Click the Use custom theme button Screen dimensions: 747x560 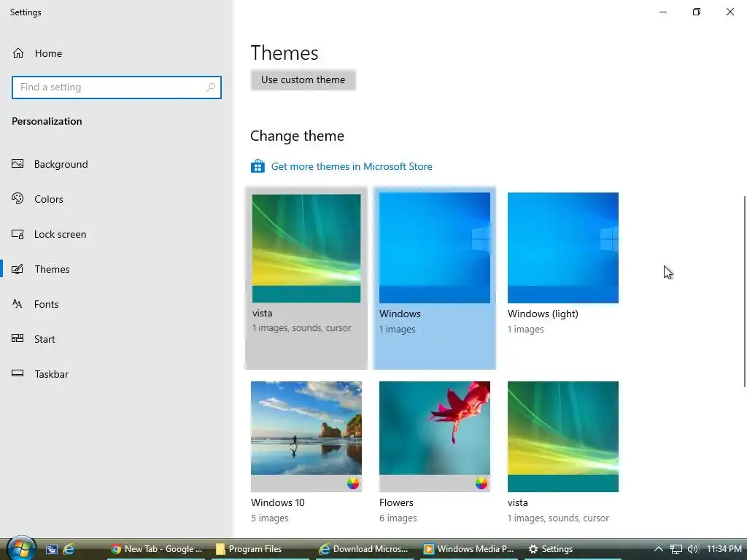click(x=303, y=80)
